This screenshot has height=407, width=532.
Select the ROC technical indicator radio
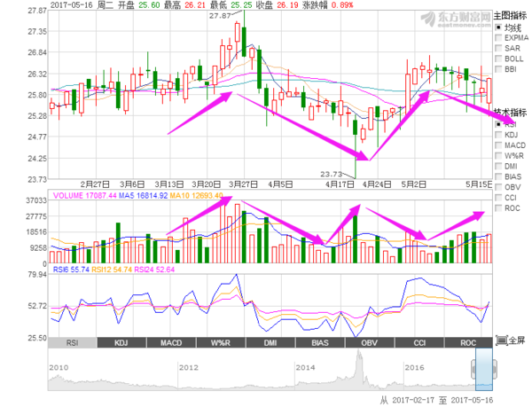498,207
